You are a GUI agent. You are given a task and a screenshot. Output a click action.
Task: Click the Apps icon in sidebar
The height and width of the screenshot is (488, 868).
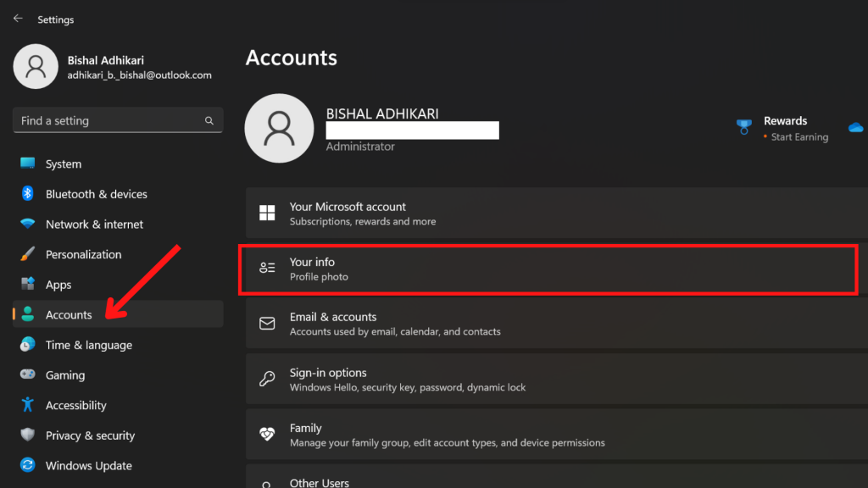27,284
